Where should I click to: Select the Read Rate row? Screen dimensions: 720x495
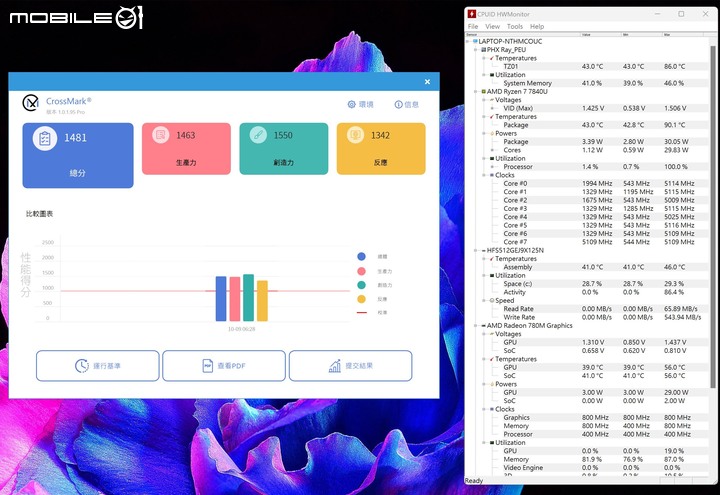click(x=587, y=309)
